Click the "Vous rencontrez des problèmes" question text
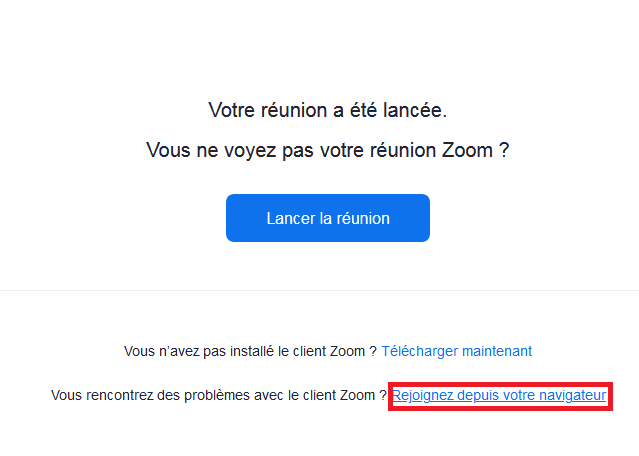Viewport: 639px width, 456px height. click(218, 396)
